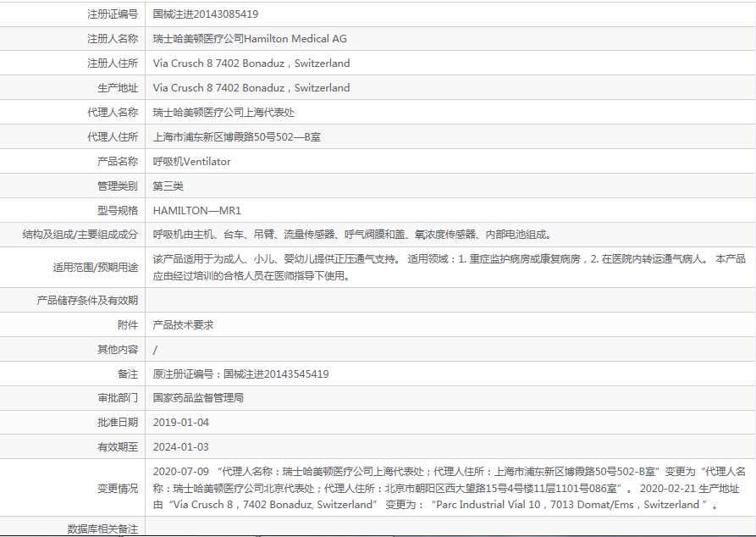Click the 附件 label
Viewport: 756px width, 537px height.
click(128, 324)
